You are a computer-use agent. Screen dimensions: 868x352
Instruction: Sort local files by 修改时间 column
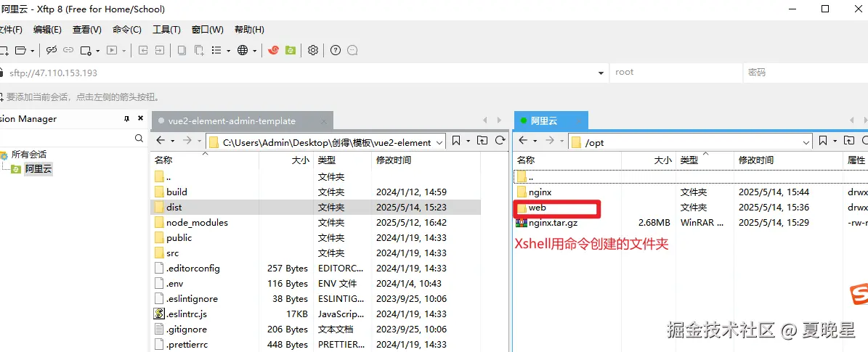point(425,160)
